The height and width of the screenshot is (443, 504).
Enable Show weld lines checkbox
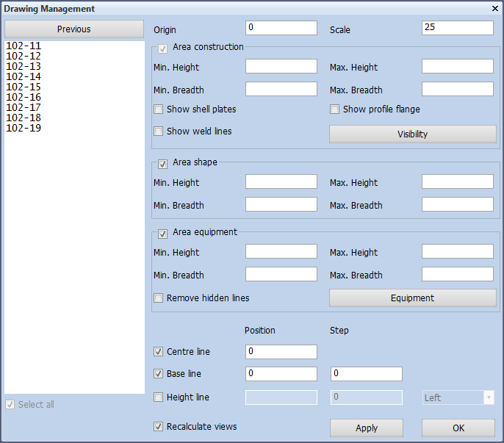point(158,132)
